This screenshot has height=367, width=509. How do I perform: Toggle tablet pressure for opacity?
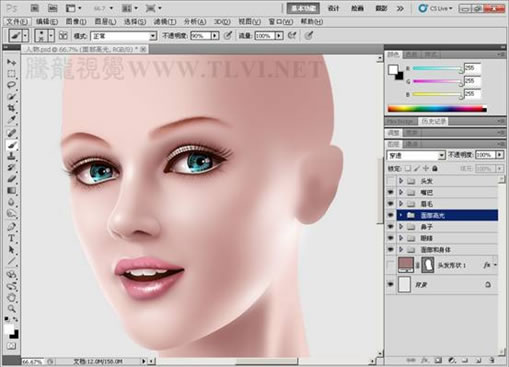228,35
